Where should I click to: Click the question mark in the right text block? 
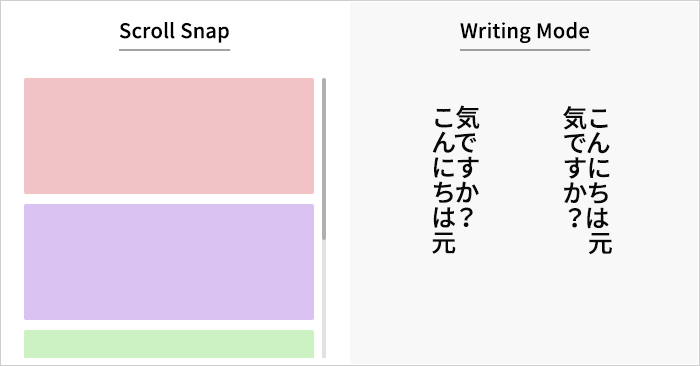pos(575,218)
